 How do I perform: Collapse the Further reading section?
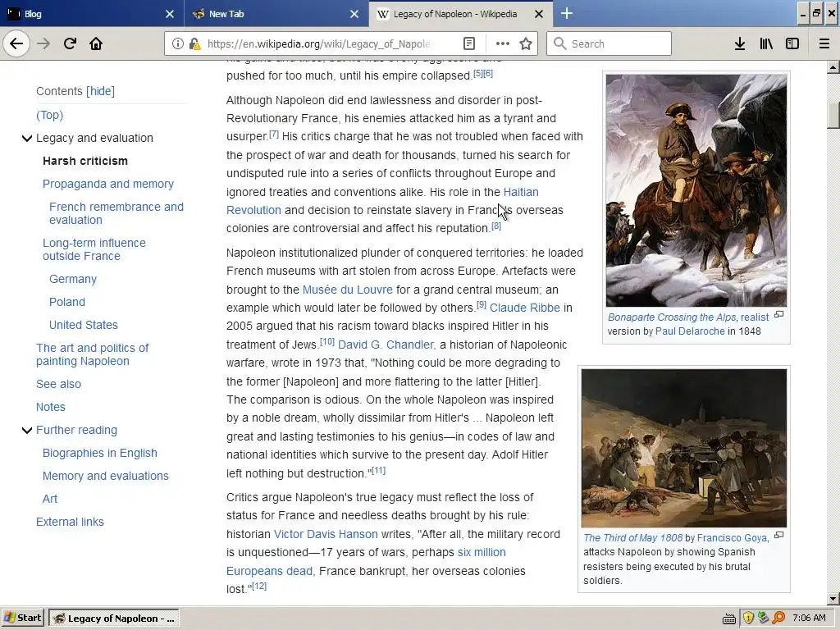26,431
